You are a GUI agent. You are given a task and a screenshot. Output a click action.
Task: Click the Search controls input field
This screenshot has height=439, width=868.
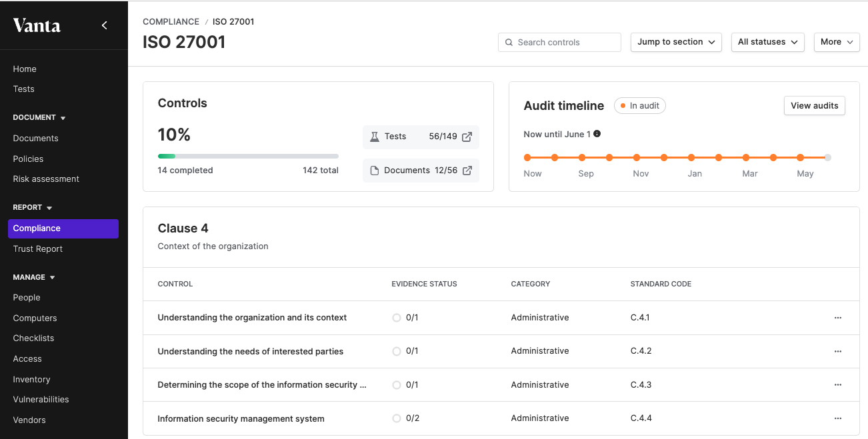click(559, 42)
